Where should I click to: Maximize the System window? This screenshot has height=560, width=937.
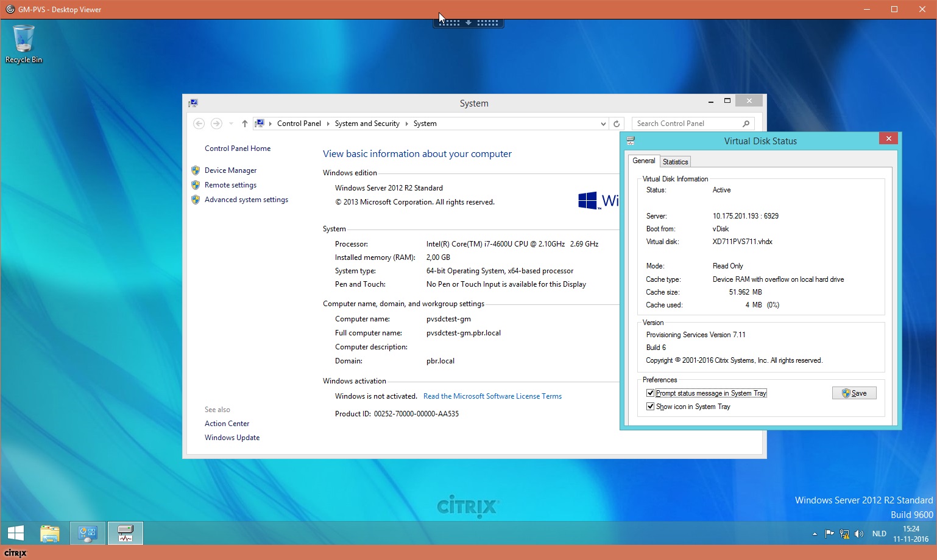click(727, 101)
